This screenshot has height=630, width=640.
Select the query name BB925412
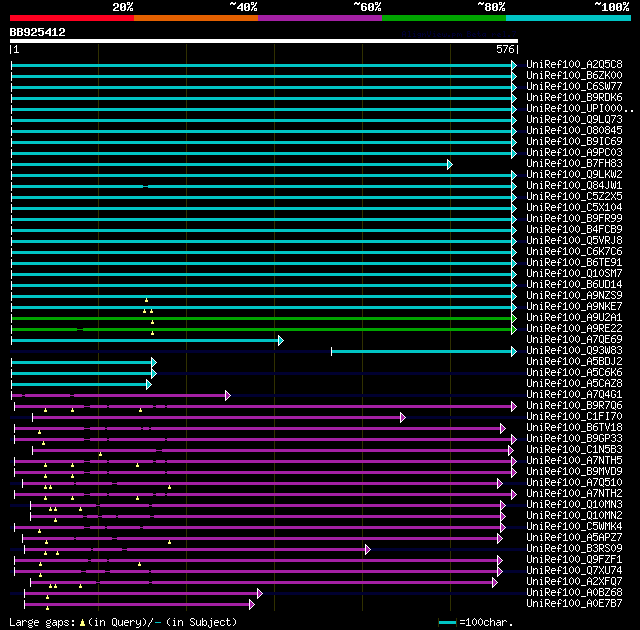pos(38,32)
